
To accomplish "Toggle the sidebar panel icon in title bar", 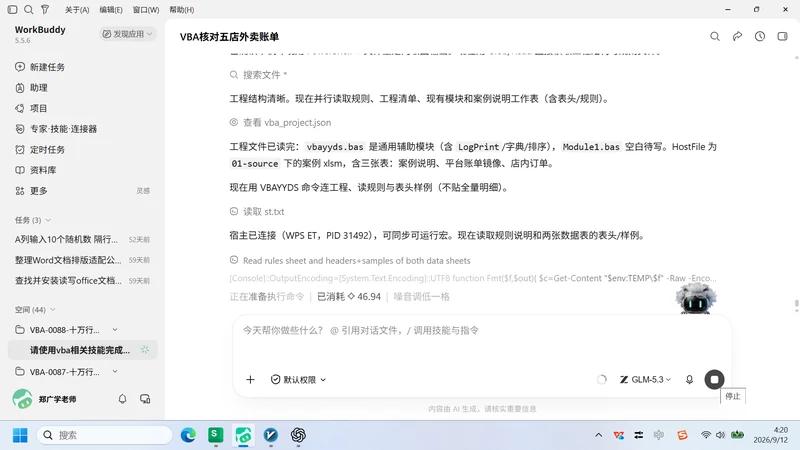I will click(13, 10).
